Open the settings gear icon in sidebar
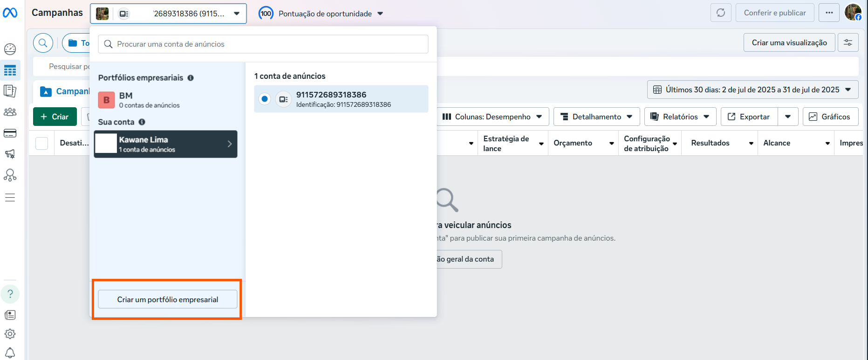The image size is (868, 360). pos(10,334)
